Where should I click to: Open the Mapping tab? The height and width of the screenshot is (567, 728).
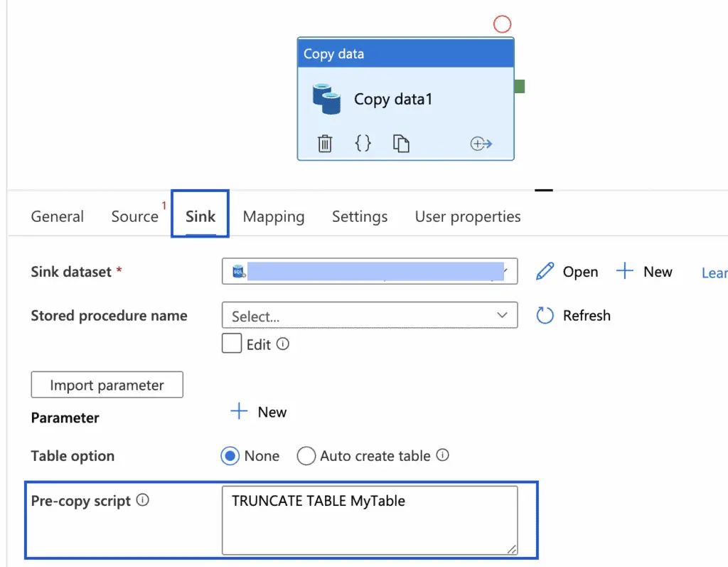click(274, 216)
